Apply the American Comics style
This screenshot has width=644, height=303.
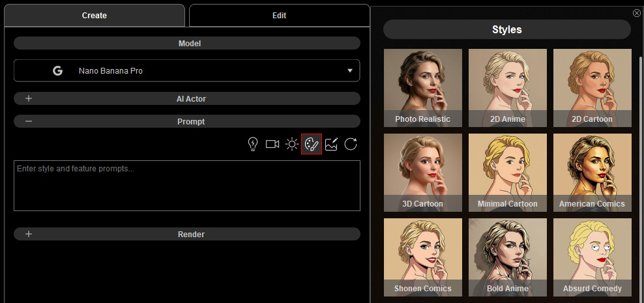[x=593, y=173]
